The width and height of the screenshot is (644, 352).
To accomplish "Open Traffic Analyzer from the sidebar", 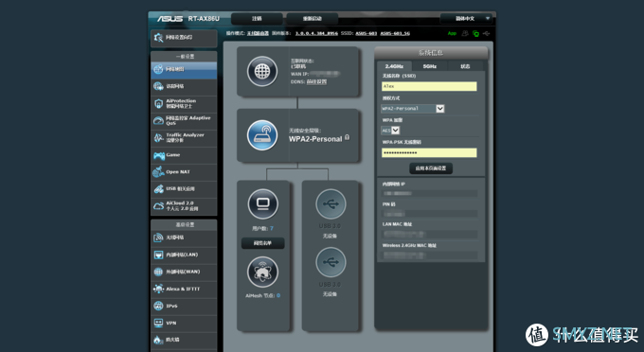I will click(x=184, y=137).
